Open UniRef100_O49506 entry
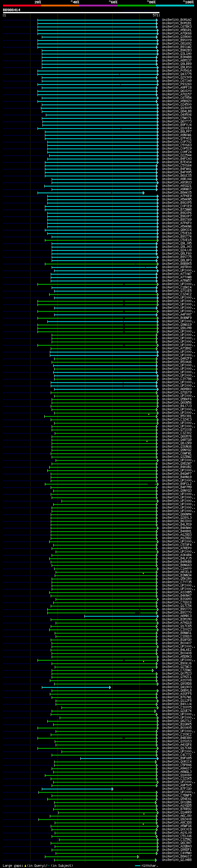This screenshot has width=197, height=868. [177, 115]
